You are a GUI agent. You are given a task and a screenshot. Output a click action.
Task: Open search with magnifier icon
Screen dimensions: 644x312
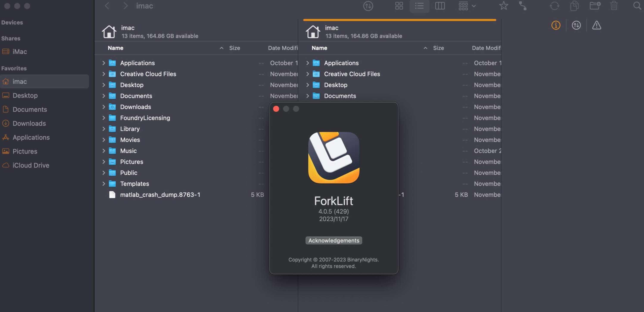[x=637, y=6]
